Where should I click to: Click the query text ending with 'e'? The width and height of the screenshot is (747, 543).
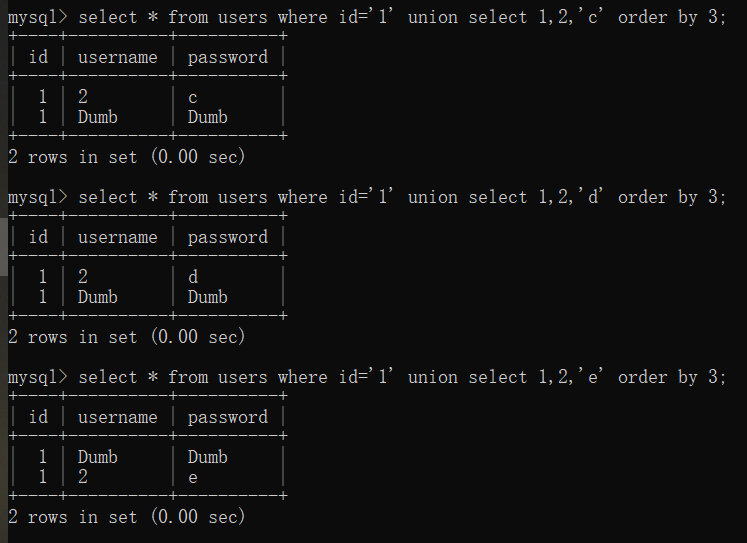pyautogui.click(x=402, y=377)
